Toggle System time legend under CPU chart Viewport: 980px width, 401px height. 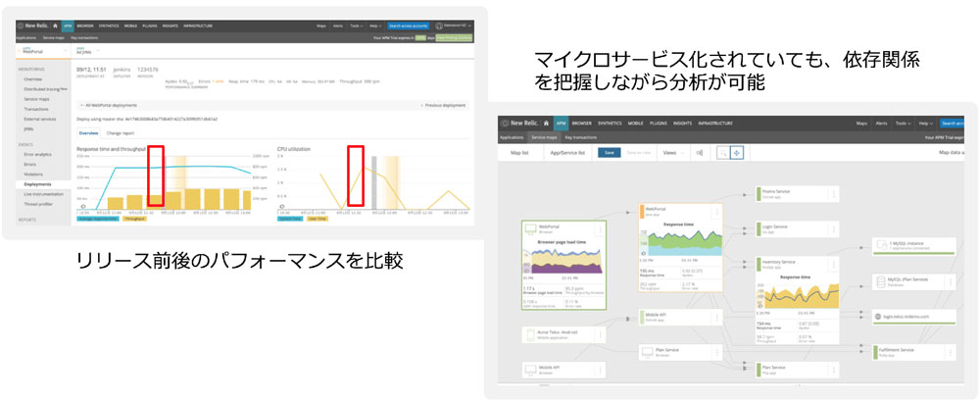pyautogui.click(x=290, y=219)
